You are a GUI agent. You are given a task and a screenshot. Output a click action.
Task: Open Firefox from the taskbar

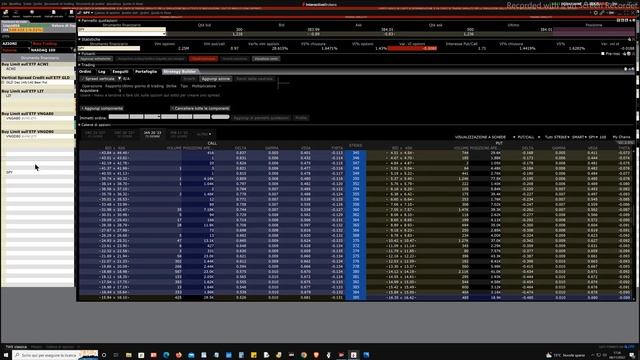178,355
